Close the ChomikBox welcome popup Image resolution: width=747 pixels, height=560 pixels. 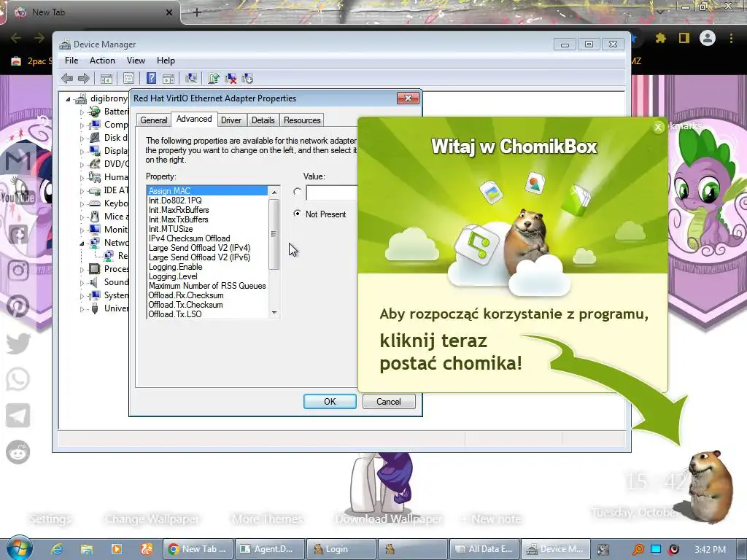pos(658,127)
